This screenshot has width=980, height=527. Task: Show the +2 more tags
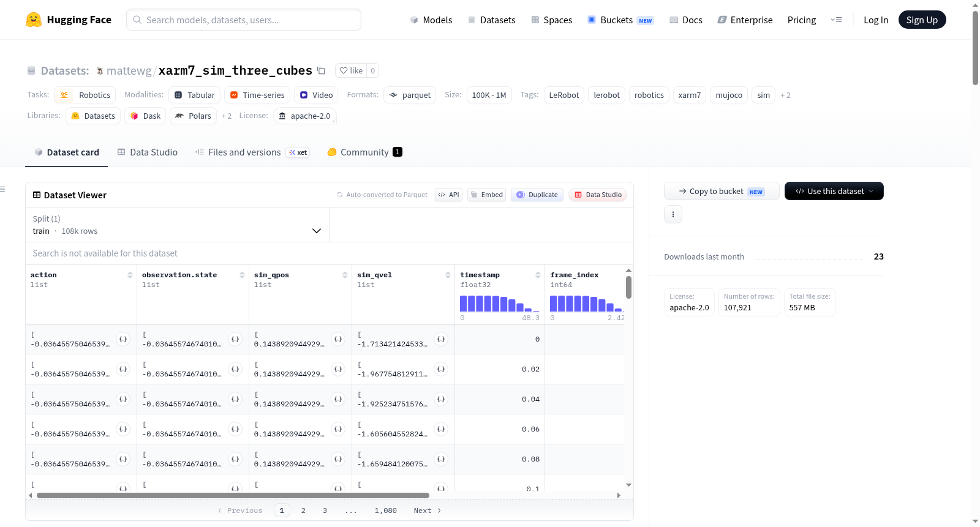tap(785, 95)
